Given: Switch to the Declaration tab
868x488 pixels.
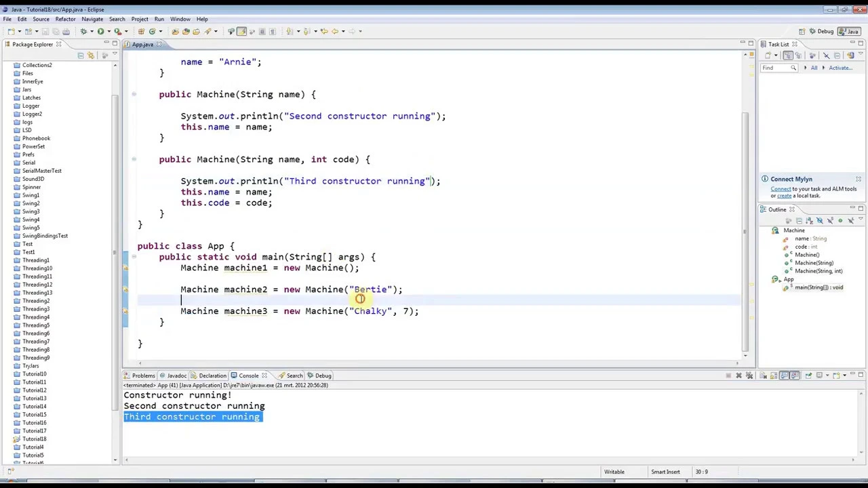Looking at the screenshot, I should [208, 375].
